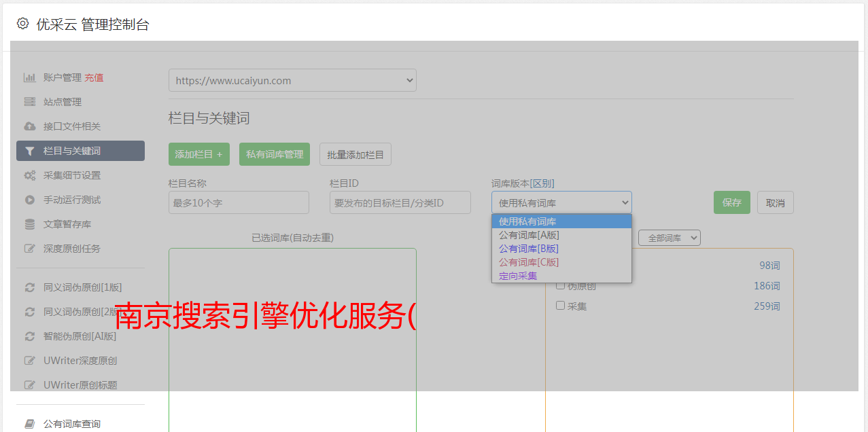The height and width of the screenshot is (432, 868).
Task: Click the bar chart icon for 账户管理
Action: click(29, 77)
